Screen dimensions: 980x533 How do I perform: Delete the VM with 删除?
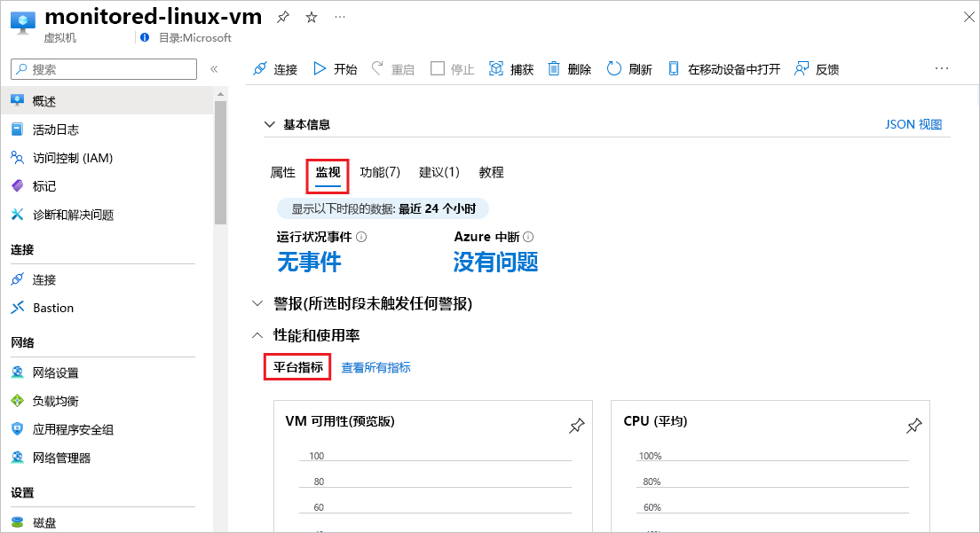tap(569, 69)
